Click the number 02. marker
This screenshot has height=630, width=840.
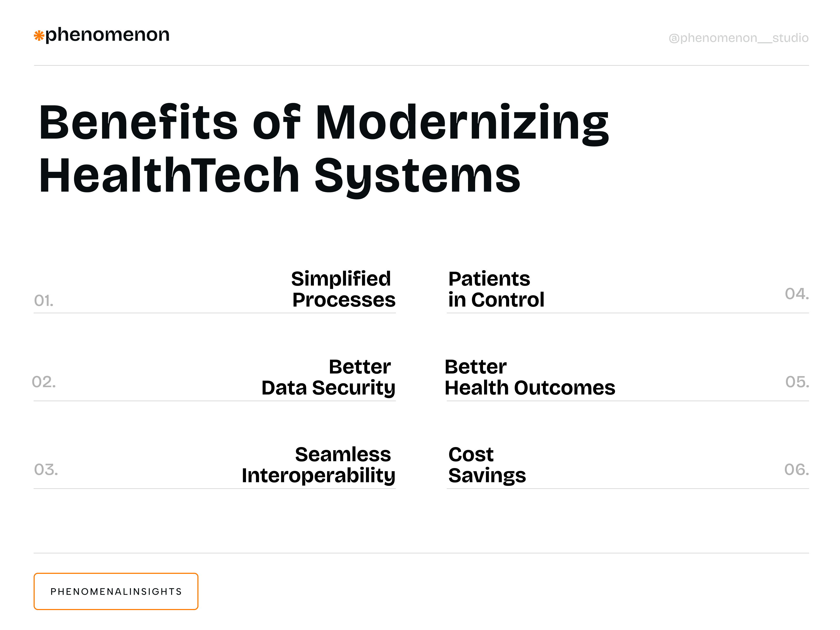click(x=44, y=382)
